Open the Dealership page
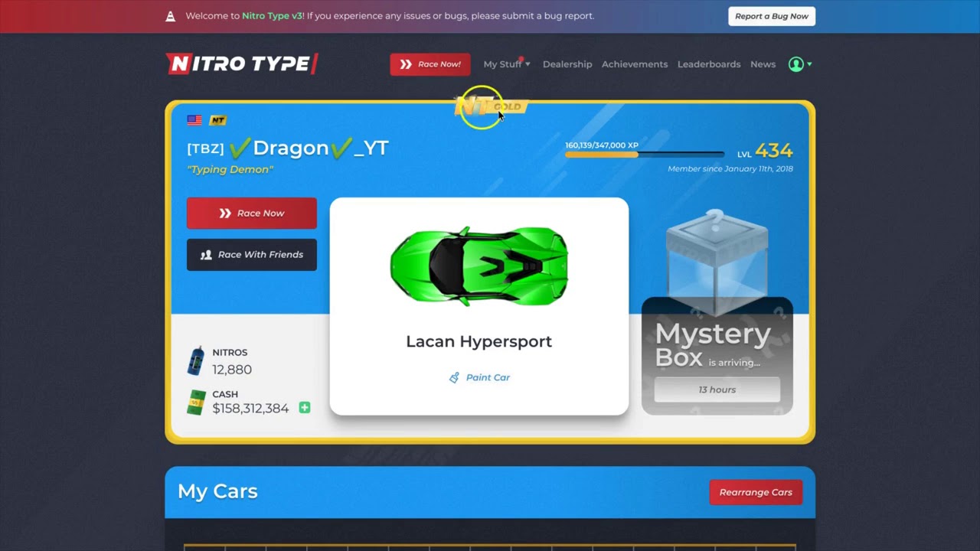The image size is (980, 551). (567, 64)
